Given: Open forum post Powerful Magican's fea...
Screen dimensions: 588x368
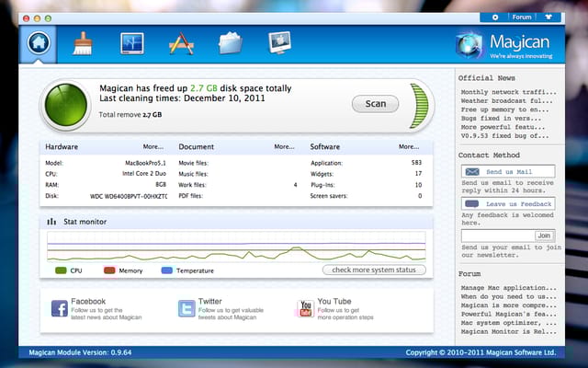Looking at the screenshot, I should 508,315.
